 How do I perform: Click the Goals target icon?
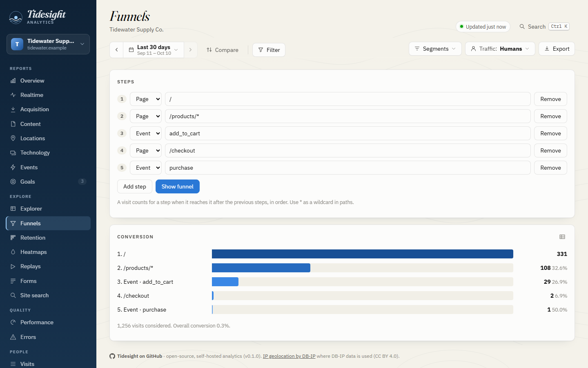13,182
